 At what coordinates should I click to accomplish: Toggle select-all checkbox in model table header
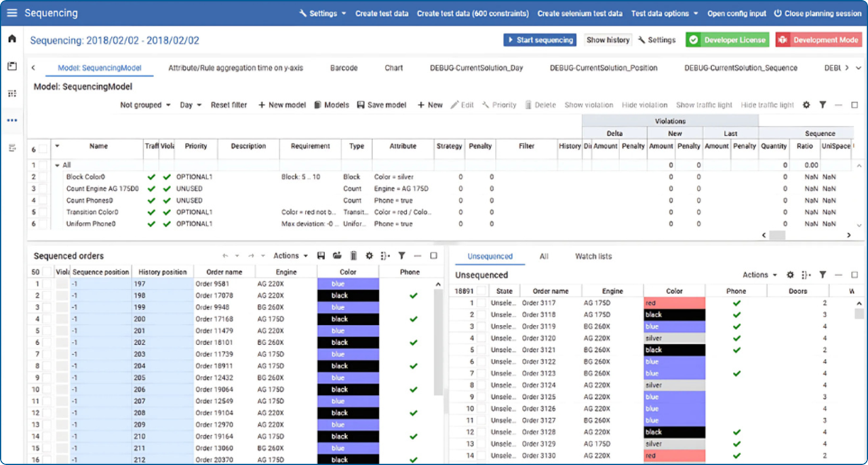[x=43, y=149]
